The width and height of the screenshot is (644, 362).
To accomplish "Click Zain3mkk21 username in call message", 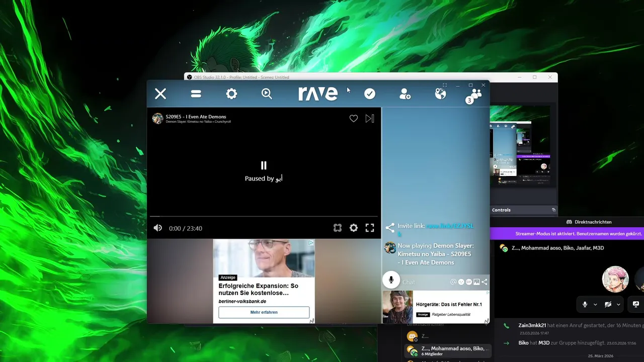I will (532, 325).
